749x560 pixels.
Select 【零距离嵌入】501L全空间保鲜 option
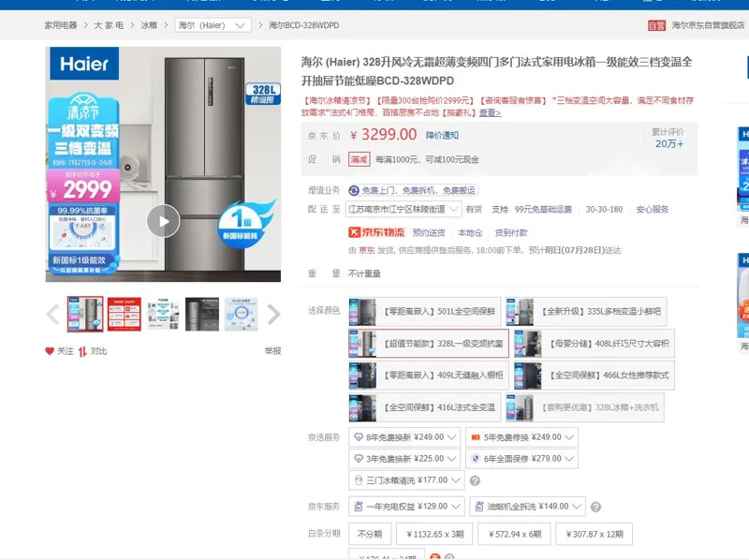[x=425, y=312]
